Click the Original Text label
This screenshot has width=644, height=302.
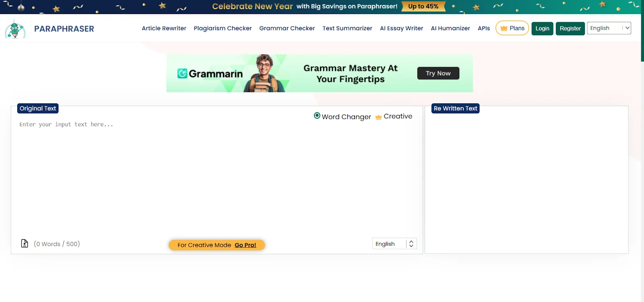point(38,109)
